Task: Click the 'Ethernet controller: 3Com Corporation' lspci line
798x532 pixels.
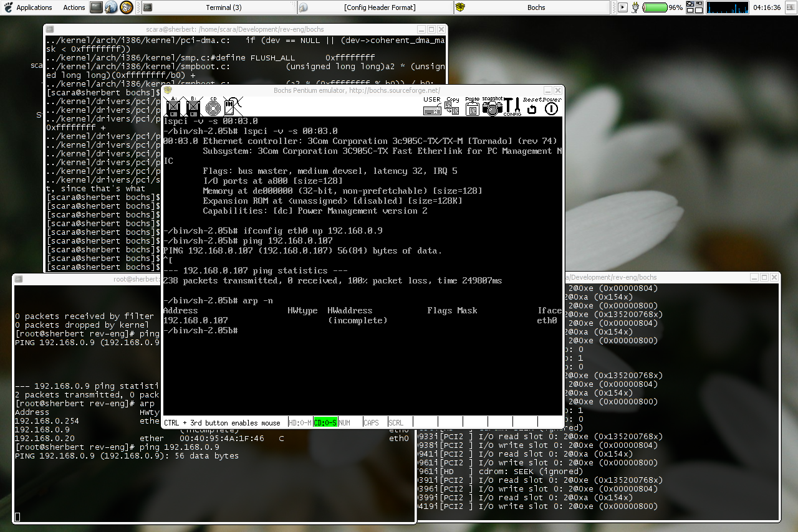Action: pos(360,141)
